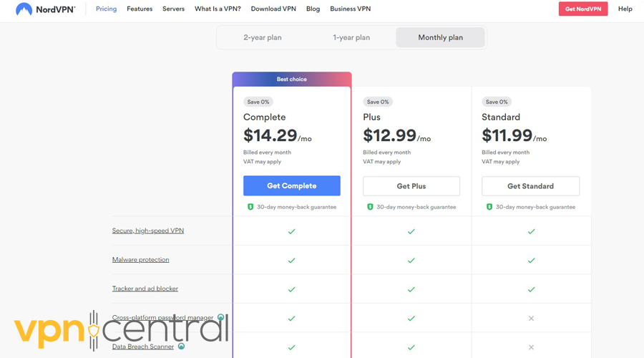644x358 pixels.
Task: Click the $14.29 price text
Action: pos(270,135)
